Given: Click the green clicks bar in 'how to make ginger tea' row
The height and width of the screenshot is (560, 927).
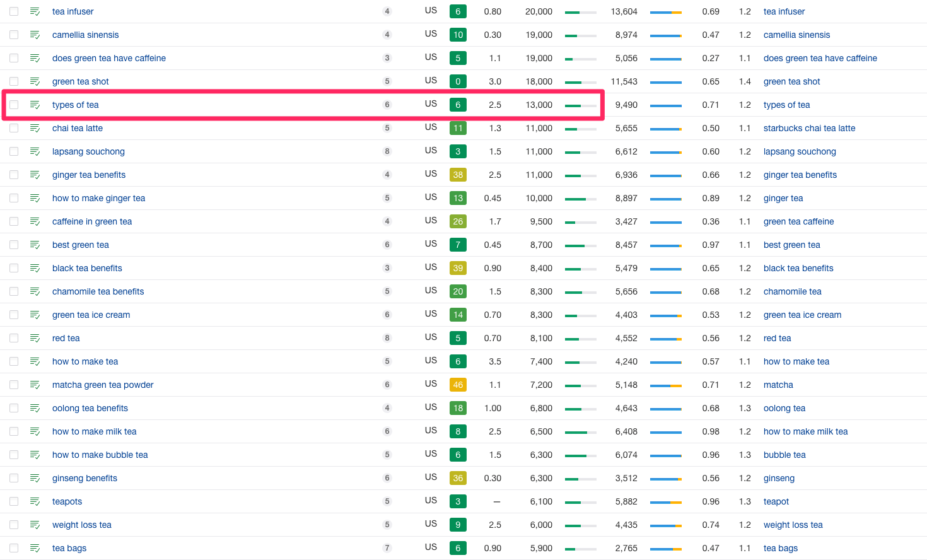Looking at the screenshot, I should 581,199.
